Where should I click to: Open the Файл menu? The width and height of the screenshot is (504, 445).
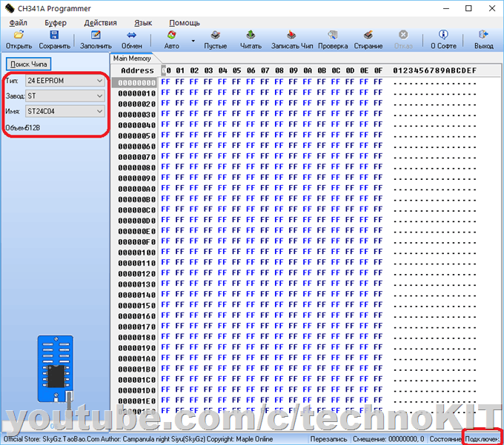pos(19,23)
